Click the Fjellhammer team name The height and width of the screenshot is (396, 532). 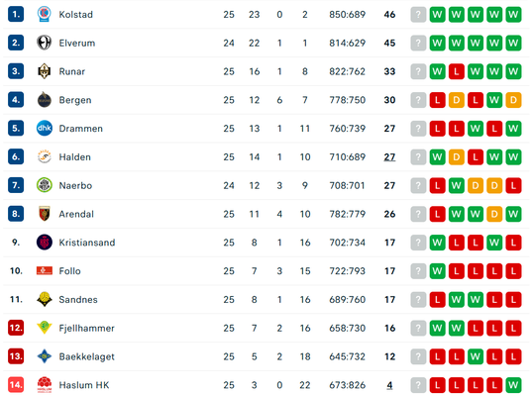coord(87,328)
